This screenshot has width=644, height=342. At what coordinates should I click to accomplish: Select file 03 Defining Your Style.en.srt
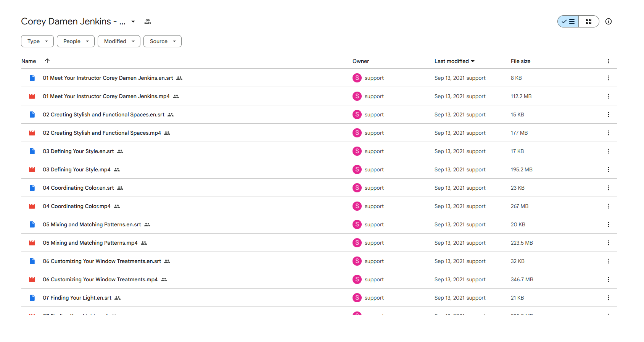(x=319, y=151)
